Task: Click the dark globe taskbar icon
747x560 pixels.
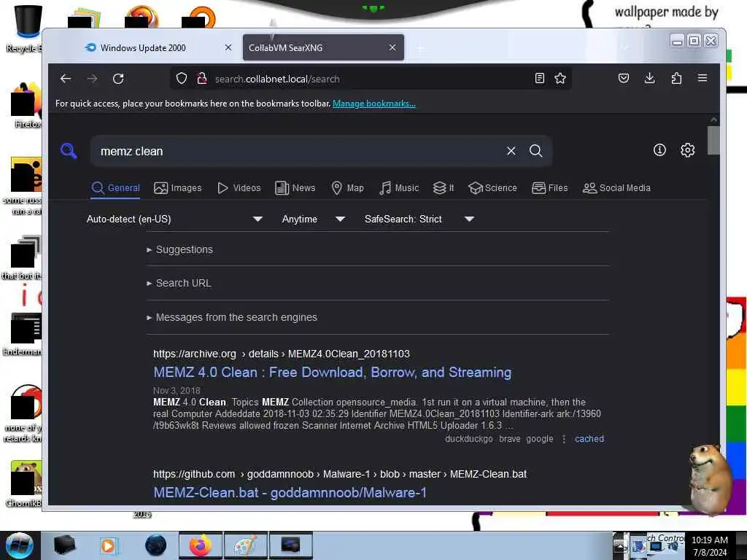Action: (156, 545)
